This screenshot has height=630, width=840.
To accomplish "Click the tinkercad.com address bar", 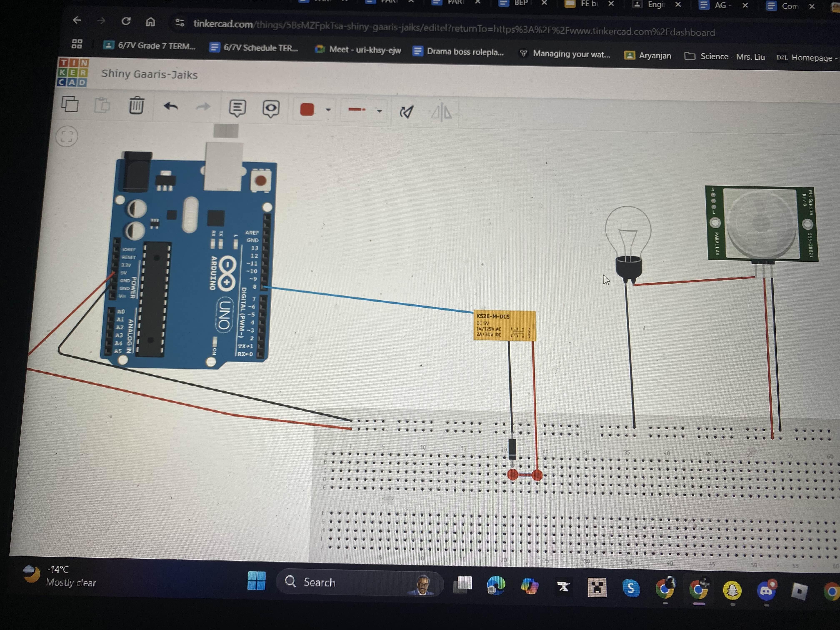I will point(454,28).
